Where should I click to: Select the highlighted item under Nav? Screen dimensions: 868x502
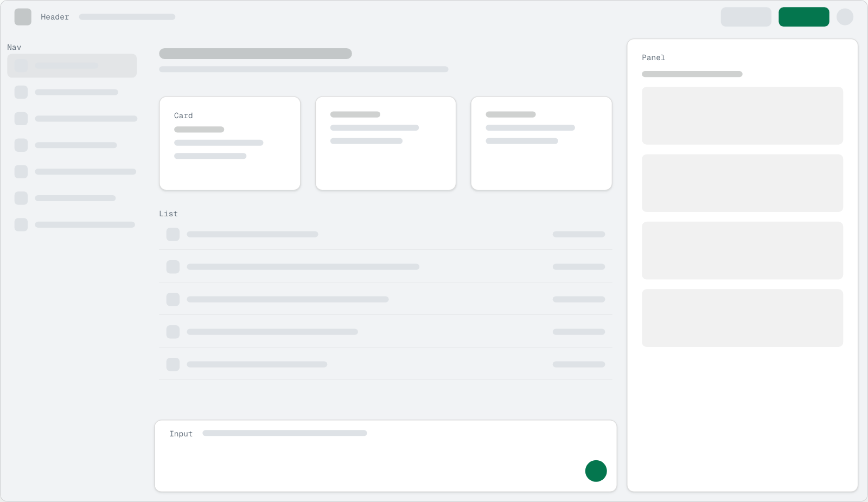point(72,66)
